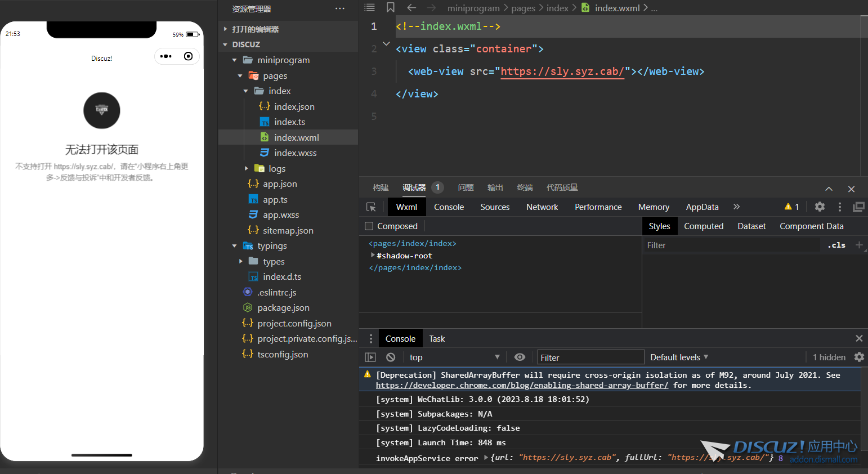Click the element inspector picker icon

point(371,207)
